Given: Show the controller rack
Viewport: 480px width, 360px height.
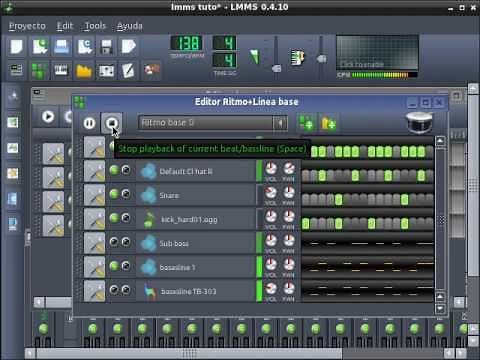Looking at the screenshot, I should click(x=152, y=70).
